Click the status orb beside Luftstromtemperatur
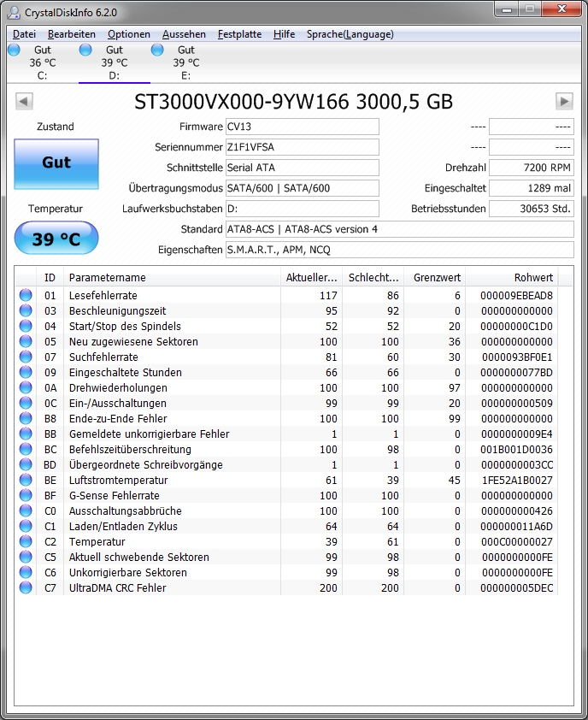The image size is (588, 720). click(x=26, y=480)
